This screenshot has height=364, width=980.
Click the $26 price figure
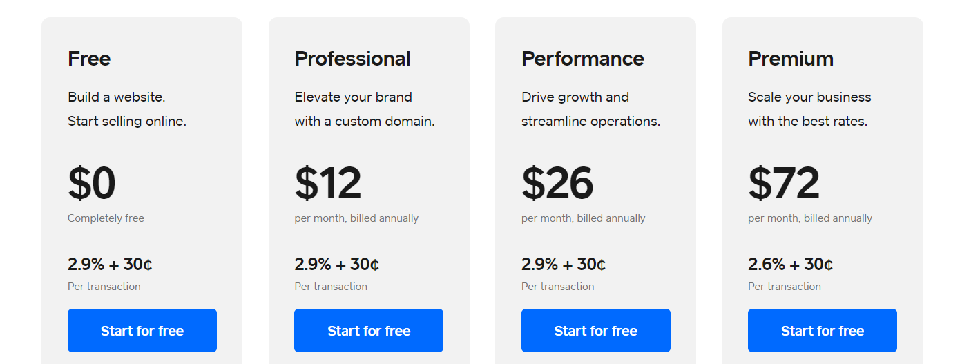pos(557,184)
